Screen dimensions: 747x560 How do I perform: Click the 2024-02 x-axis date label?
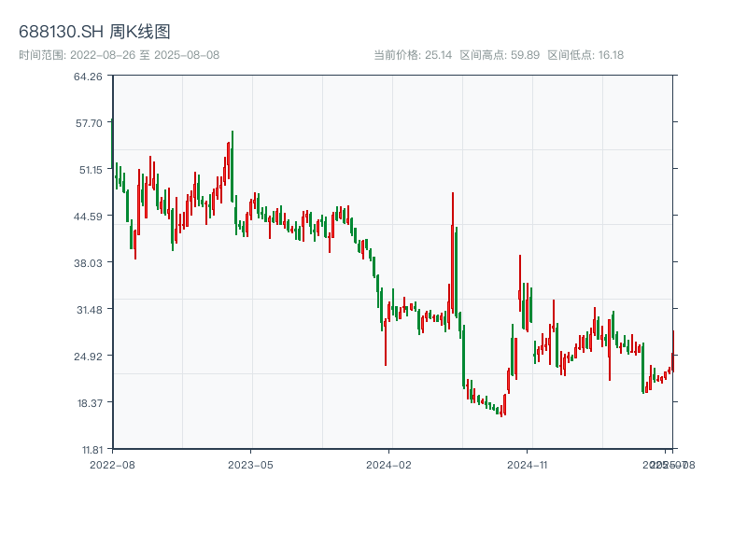click(389, 463)
